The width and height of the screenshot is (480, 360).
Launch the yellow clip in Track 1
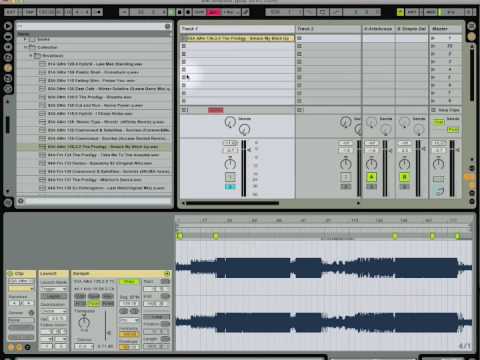coord(184,38)
